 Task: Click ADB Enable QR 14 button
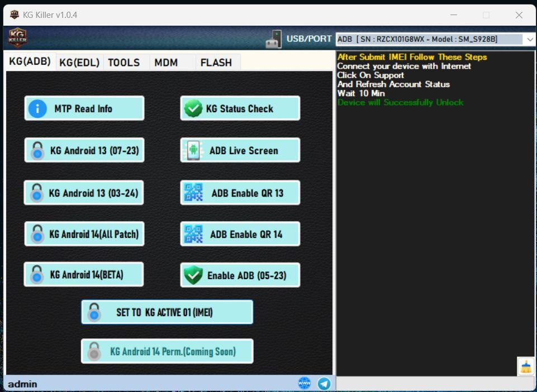pos(240,234)
